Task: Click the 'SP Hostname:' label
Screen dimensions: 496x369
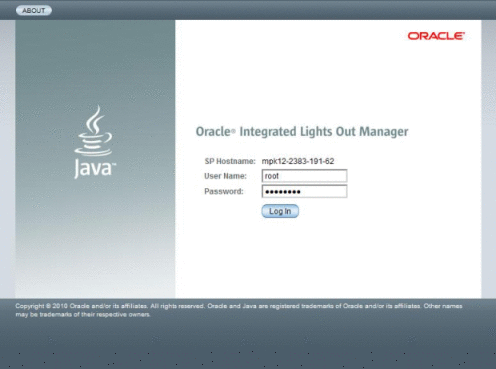Action: point(230,161)
